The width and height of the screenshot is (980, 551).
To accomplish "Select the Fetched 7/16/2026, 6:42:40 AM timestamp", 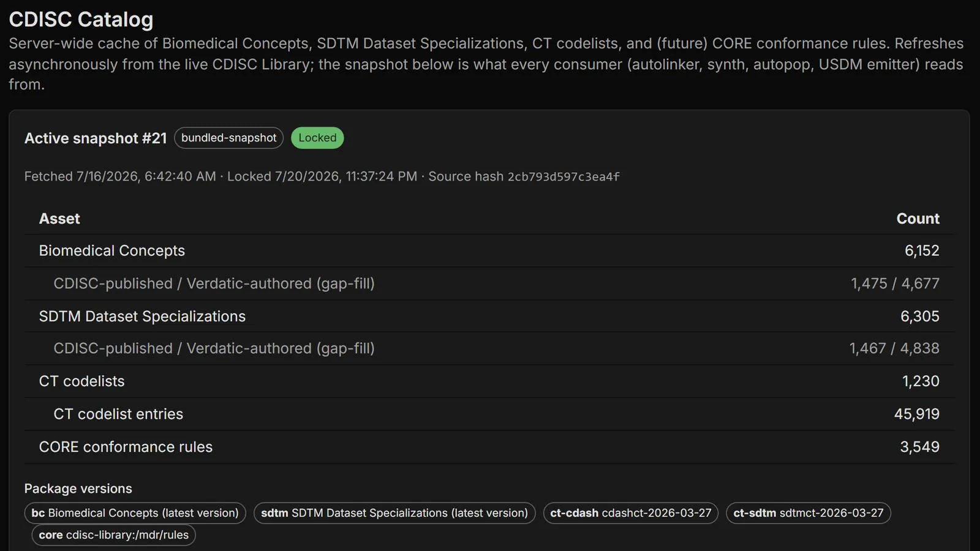I will [x=120, y=176].
